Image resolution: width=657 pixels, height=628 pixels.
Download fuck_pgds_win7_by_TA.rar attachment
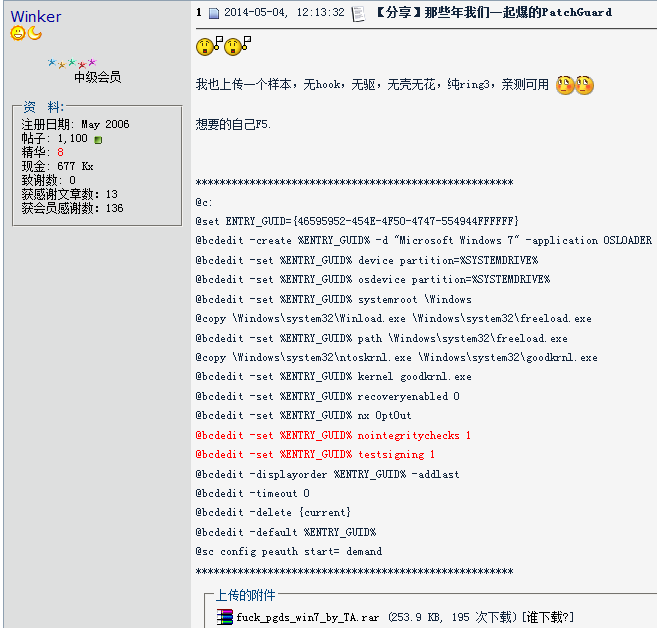(308, 617)
